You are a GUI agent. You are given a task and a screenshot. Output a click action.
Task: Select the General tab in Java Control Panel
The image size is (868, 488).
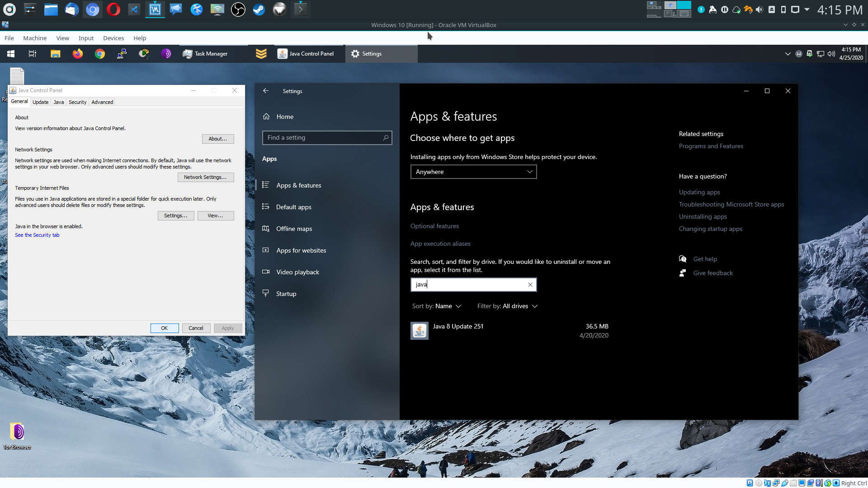click(19, 102)
